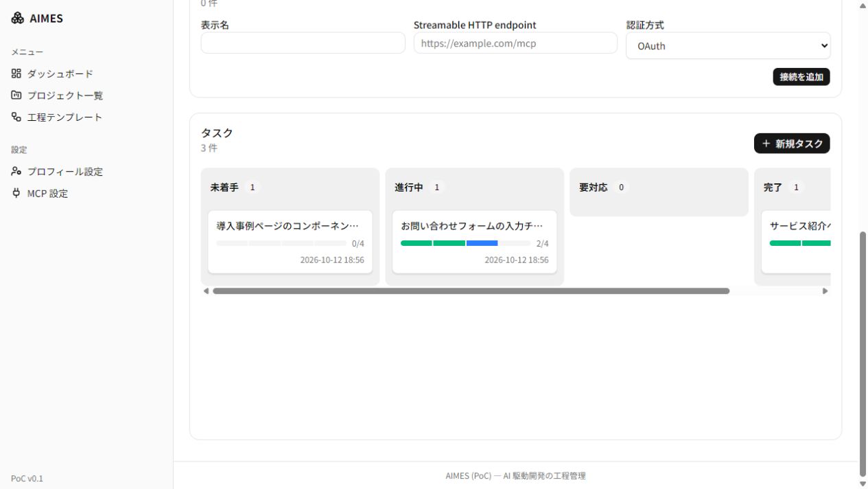868x489 pixels.
Task: Click the タスク section heading
Action: [x=217, y=133]
